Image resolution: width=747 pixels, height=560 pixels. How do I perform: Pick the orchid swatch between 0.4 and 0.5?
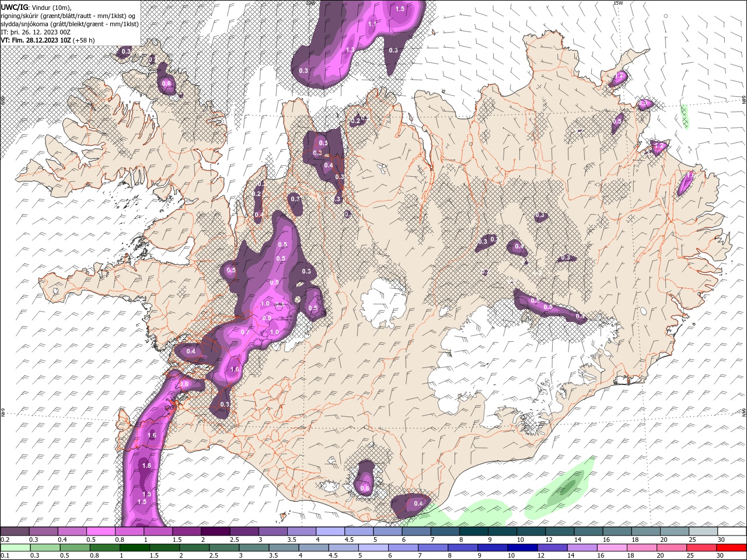pos(72,531)
